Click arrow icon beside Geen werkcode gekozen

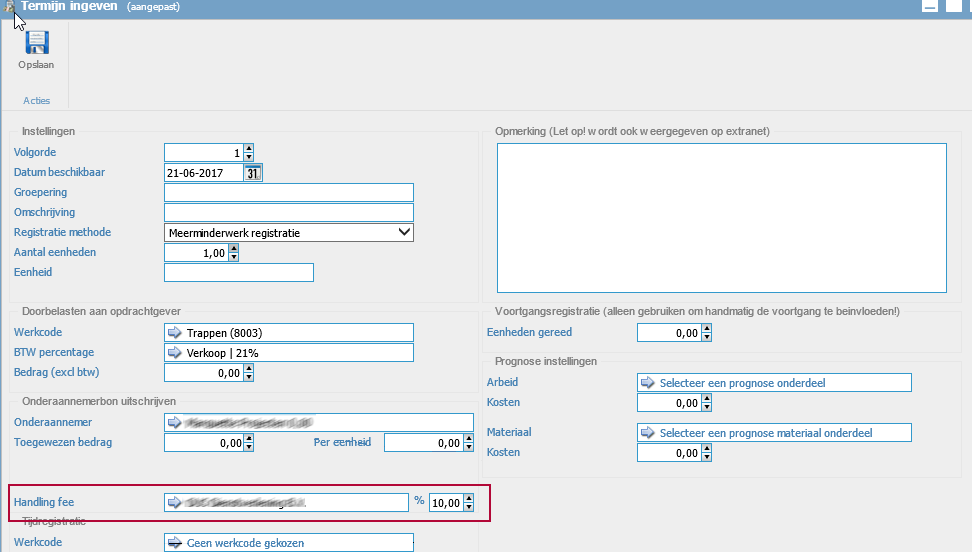pyautogui.click(x=175, y=543)
